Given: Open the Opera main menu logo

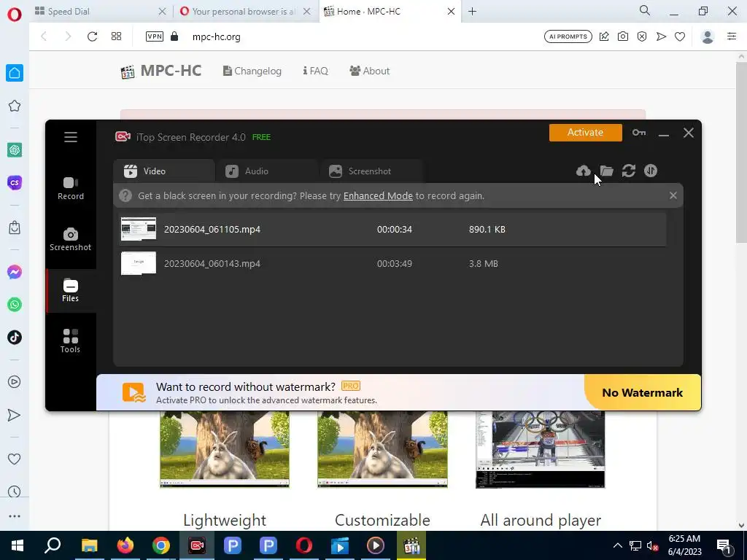Looking at the screenshot, I should click(15, 15).
